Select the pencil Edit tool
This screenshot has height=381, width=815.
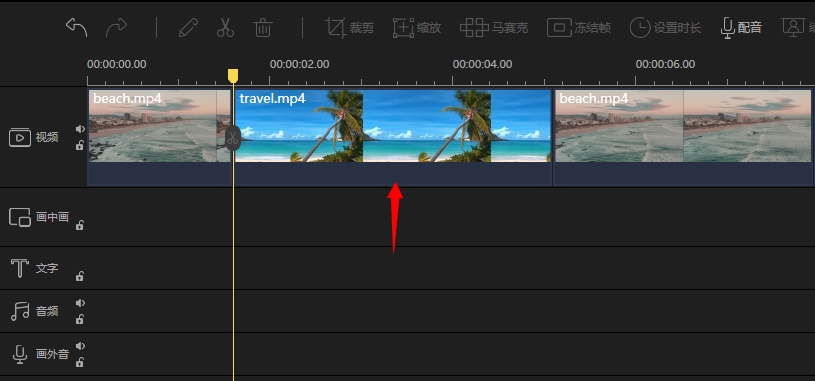pos(188,28)
